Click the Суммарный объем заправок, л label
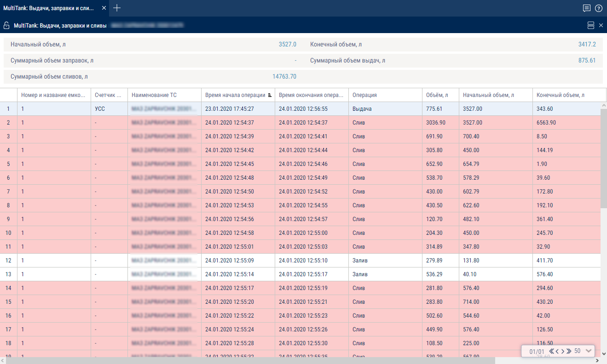Screen dimensions: 607x364 point(52,61)
